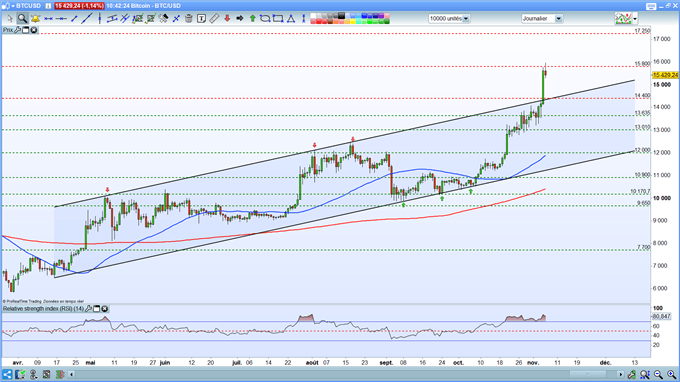Click the info icon beside BTCUSD
This screenshot has height=382, width=680.
coord(48,6)
